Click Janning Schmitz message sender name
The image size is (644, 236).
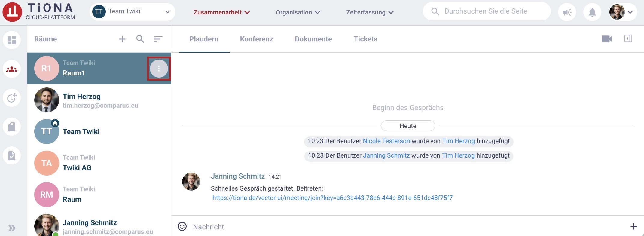click(x=238, y=176)
